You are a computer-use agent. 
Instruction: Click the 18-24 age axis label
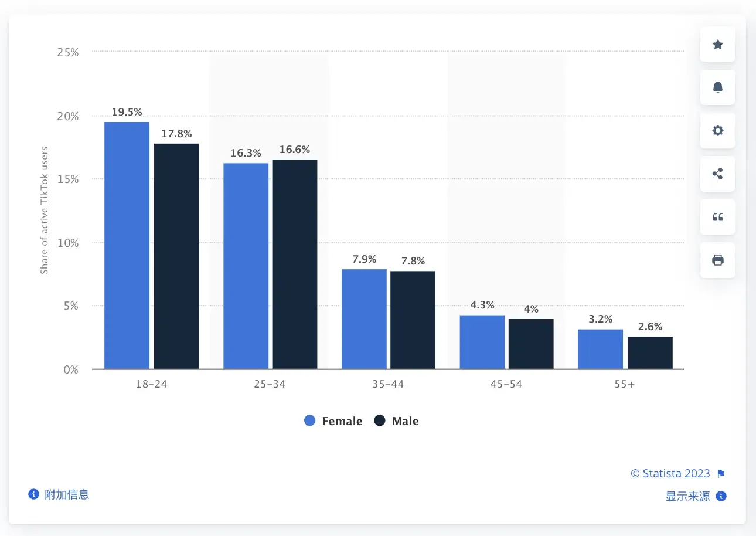(152, 385)
